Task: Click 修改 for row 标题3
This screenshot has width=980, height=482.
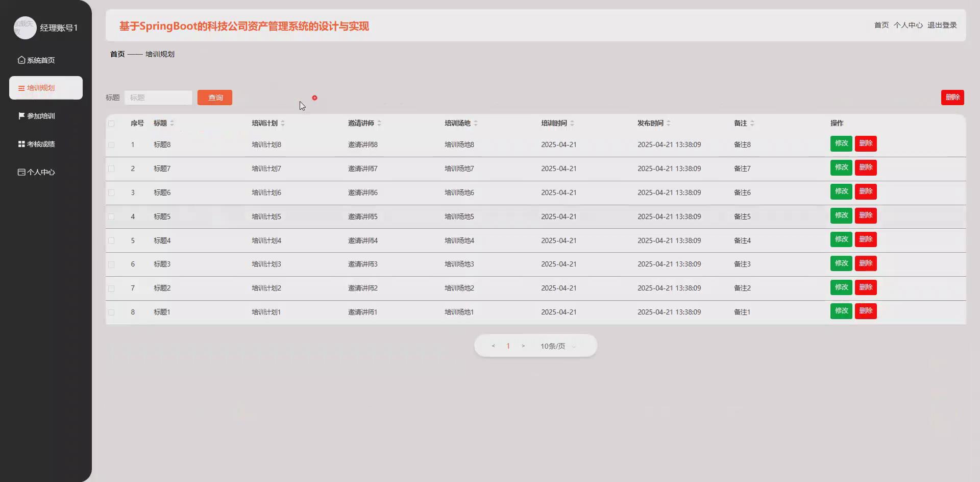Action: (x=841, y=263)
